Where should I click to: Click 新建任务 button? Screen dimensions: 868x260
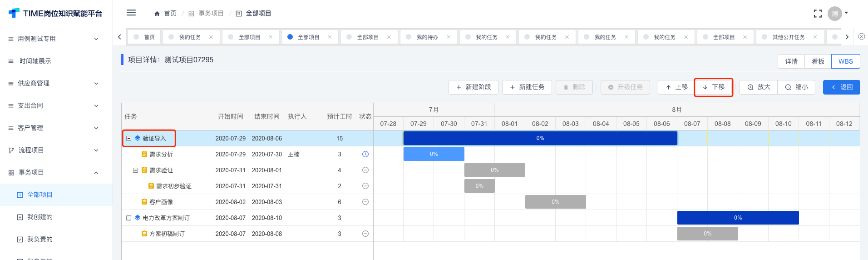tap(527, 87)
